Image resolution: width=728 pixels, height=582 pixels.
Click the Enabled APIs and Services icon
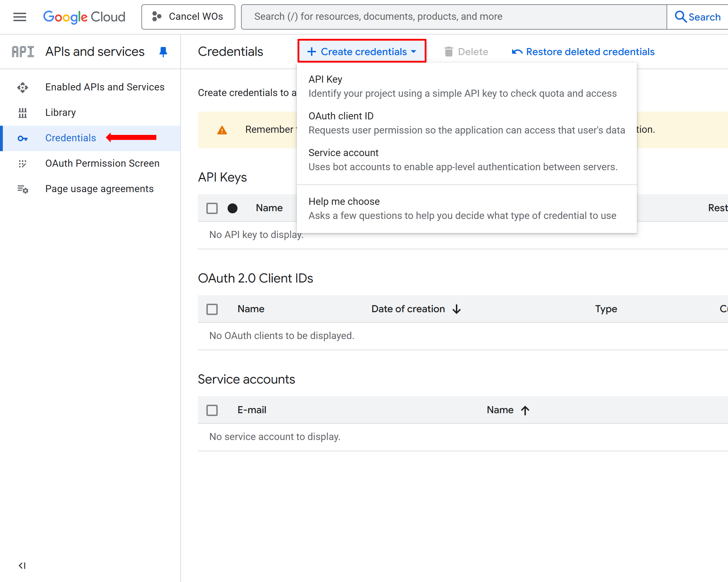tap(23, 87)
